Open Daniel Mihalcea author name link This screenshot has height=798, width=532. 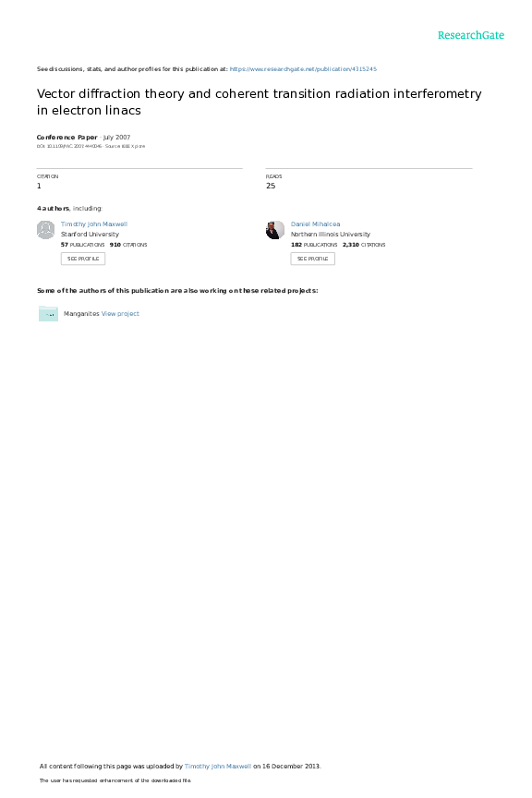[315, 224]
